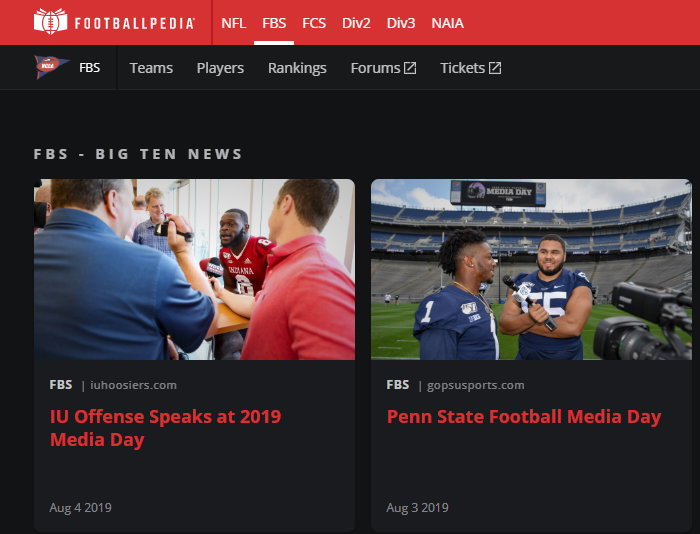The width and height of the screenshot is (700, 534).
Task: Click the Penn State stadium photo thumbnail
Action: point(531,269)
